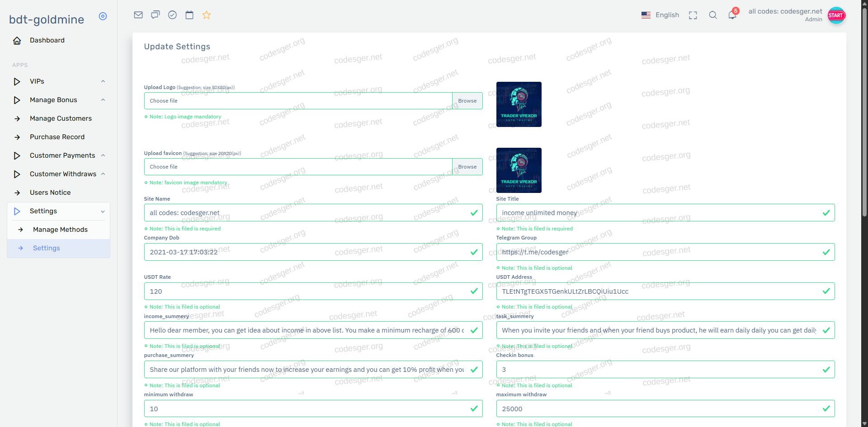
Task: Browse for a logo file
Action: click(467, 101)
